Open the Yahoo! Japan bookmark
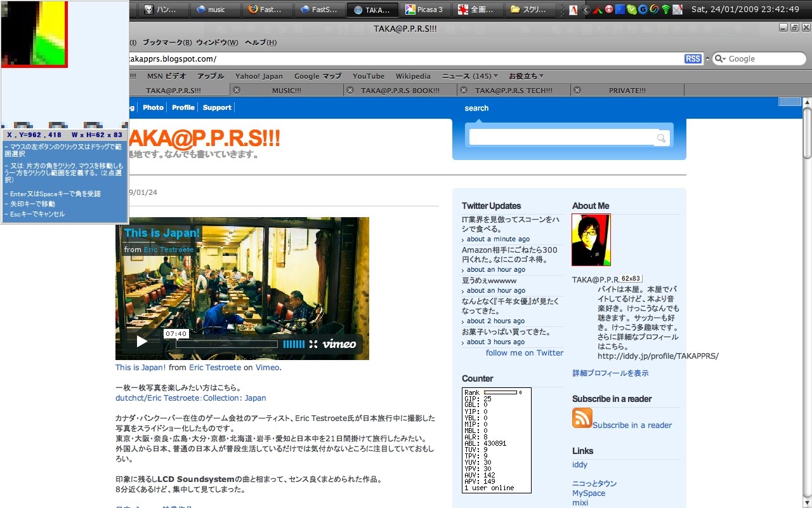The height and width of the screenshot is (508, 812). 259,76
